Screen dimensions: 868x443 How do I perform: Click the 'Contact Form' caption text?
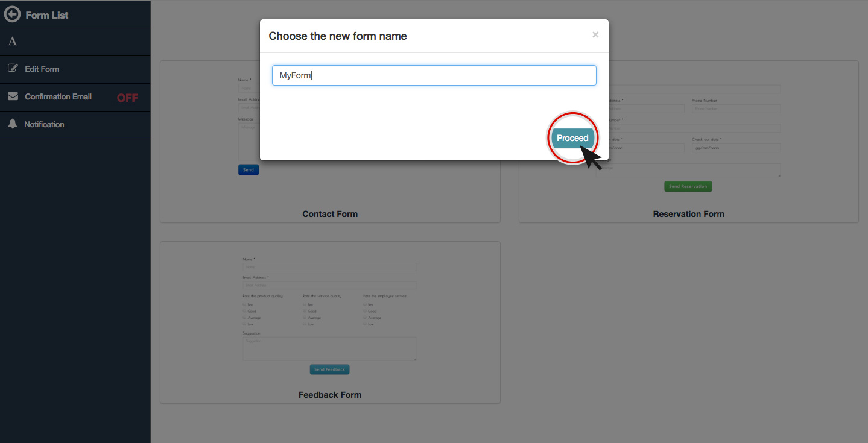point(330,214)
